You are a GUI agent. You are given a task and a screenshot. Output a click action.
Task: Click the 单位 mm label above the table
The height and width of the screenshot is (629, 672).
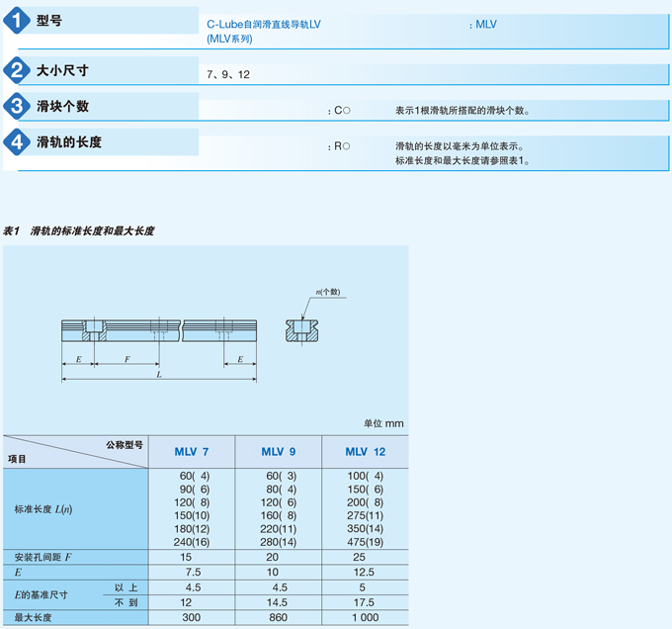(x=383, y=423)
